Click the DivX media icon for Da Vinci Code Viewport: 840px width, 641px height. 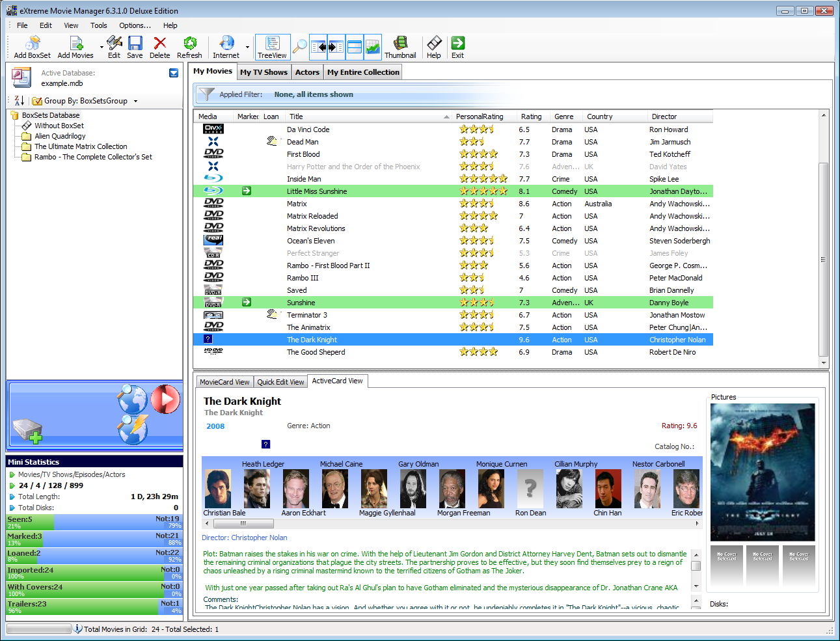coord(213,129)
